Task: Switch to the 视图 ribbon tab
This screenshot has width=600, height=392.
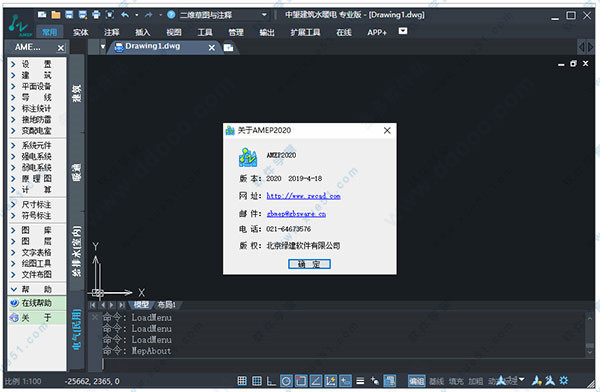Action: [x=174, y=32]
